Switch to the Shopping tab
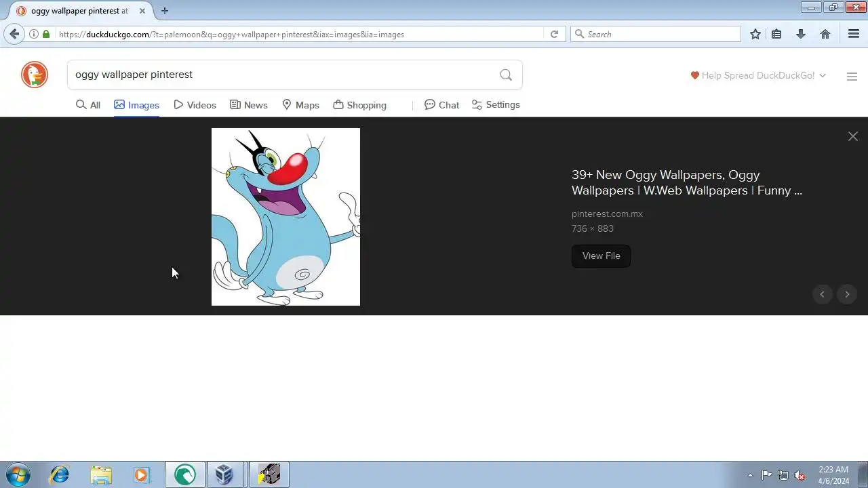Viewport: 868px width, 488px height. tap(359, 105)
